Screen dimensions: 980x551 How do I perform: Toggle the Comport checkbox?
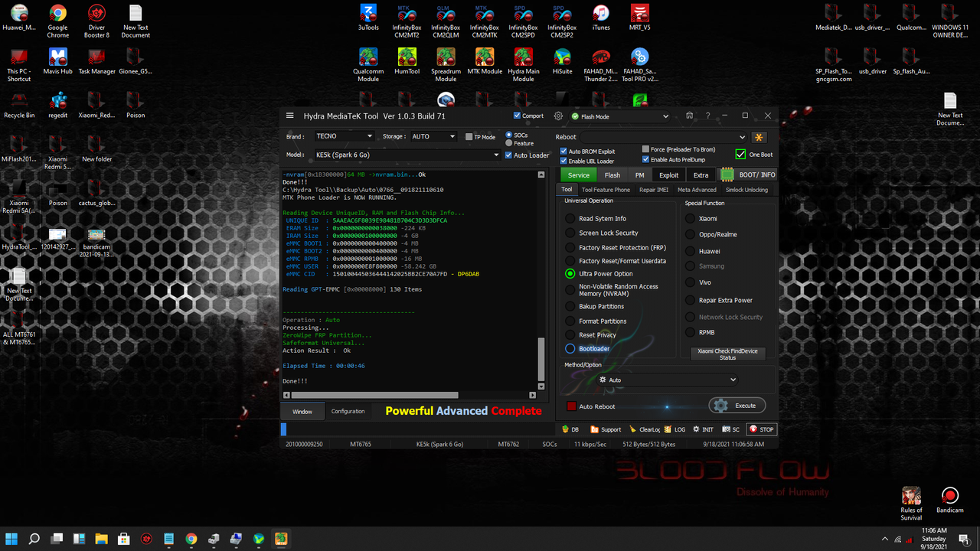(518, 116)
